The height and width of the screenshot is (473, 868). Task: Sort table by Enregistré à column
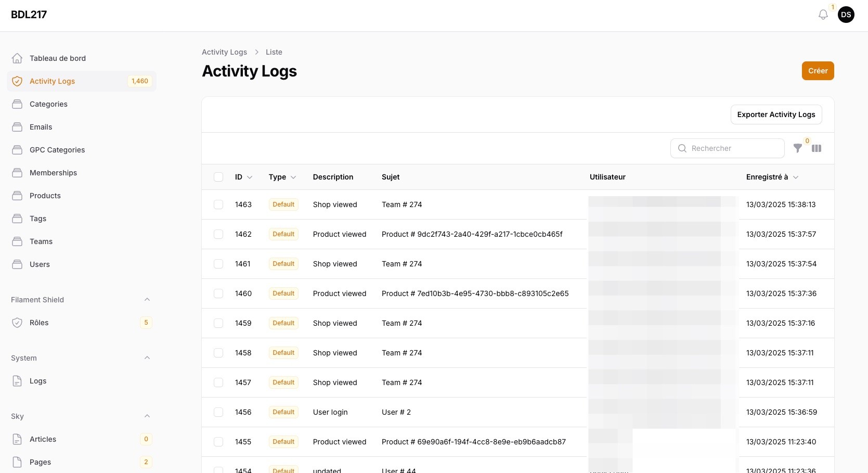click(x=772, y=177)
